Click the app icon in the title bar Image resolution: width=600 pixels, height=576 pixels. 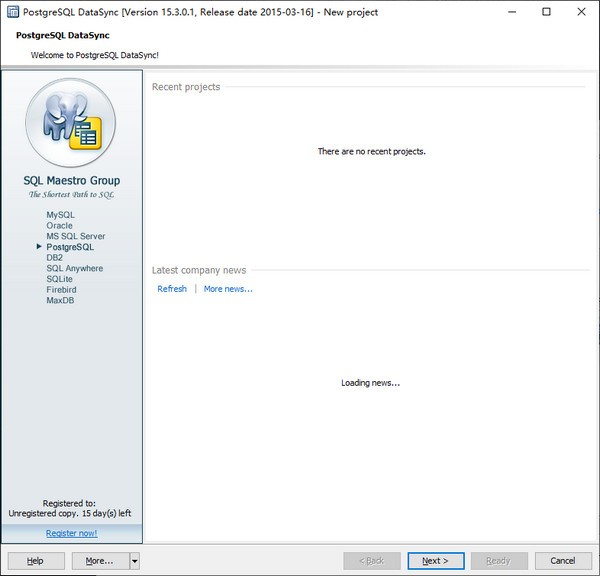coord(13,12)
